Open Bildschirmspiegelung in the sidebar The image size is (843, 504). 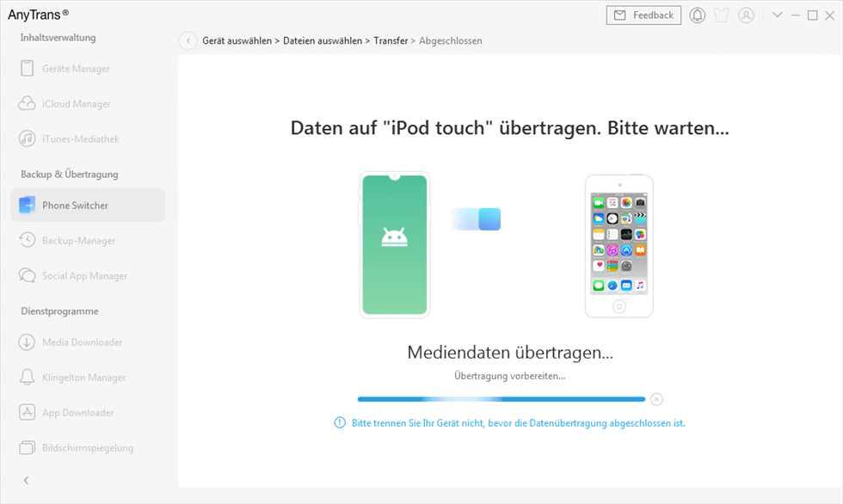coord(88,448)
